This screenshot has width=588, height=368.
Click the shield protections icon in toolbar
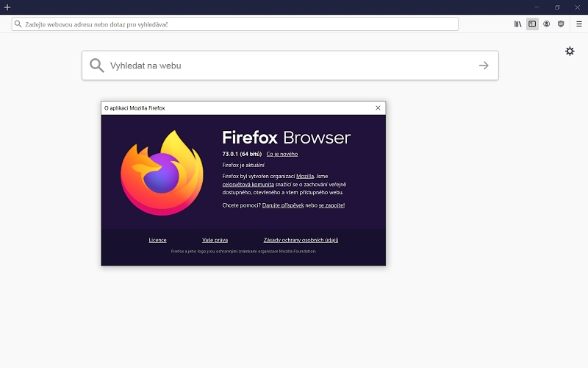coord(561,24)
